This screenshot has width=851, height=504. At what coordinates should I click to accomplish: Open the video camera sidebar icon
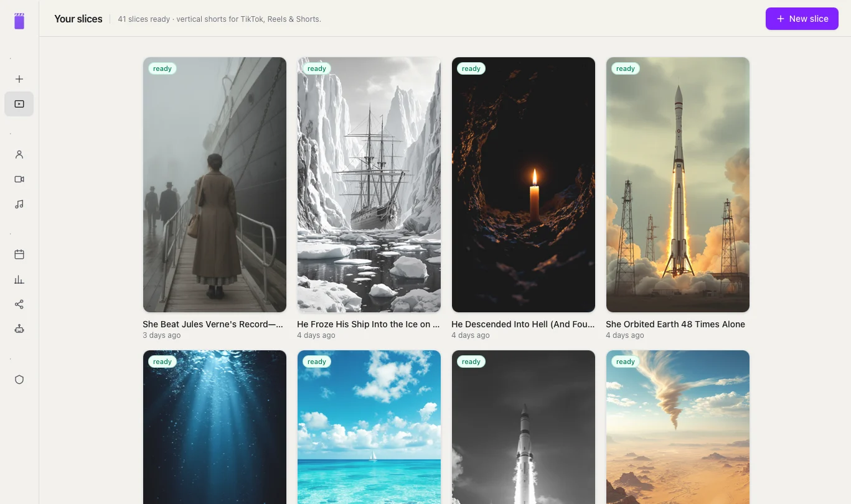coord(19,179)
